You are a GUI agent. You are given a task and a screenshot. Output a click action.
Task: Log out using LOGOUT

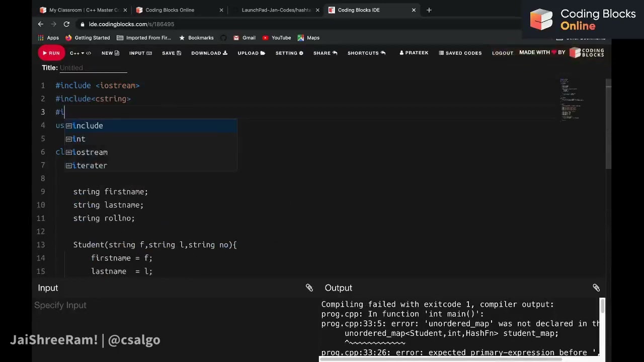pyautogui.click(x=502, y=53)
